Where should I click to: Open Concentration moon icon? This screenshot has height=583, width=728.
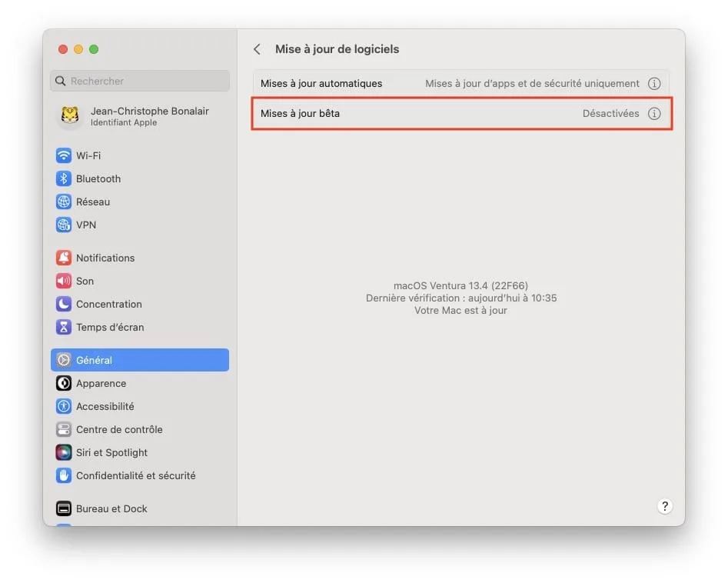(x=63, y=304)
